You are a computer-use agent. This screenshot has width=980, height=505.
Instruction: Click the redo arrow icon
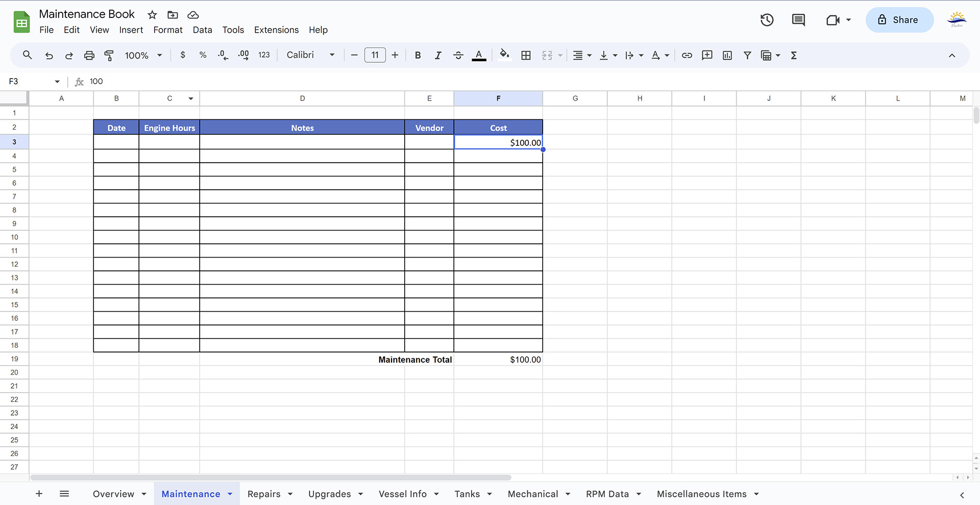(x=69, y=55)
